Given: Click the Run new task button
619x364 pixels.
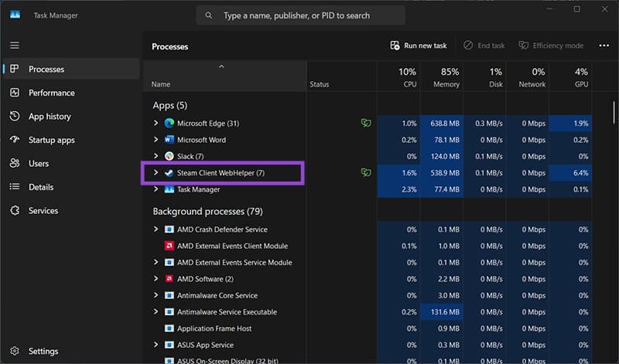Looking at the screenshot, I should (419, 46).
